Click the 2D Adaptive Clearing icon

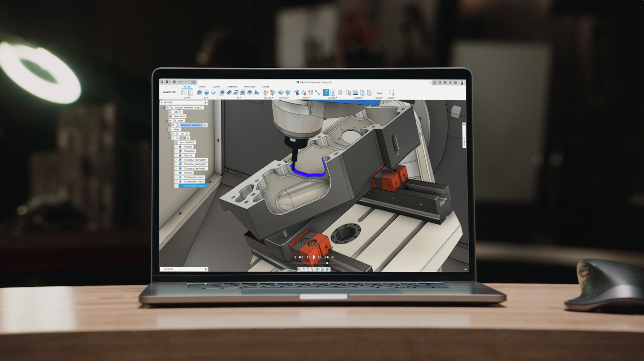click(x=199, y=93)
